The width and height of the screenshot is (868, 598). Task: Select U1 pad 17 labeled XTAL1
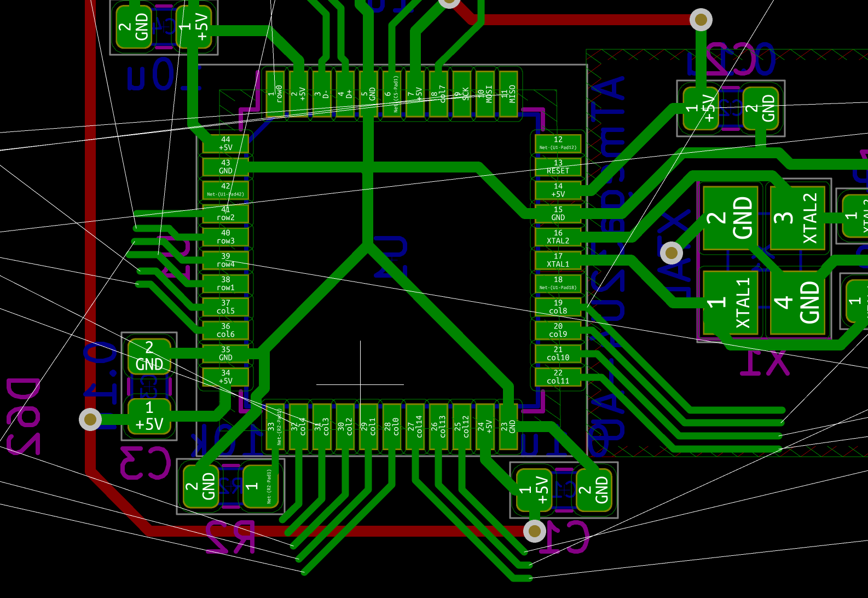coord(558,260)
